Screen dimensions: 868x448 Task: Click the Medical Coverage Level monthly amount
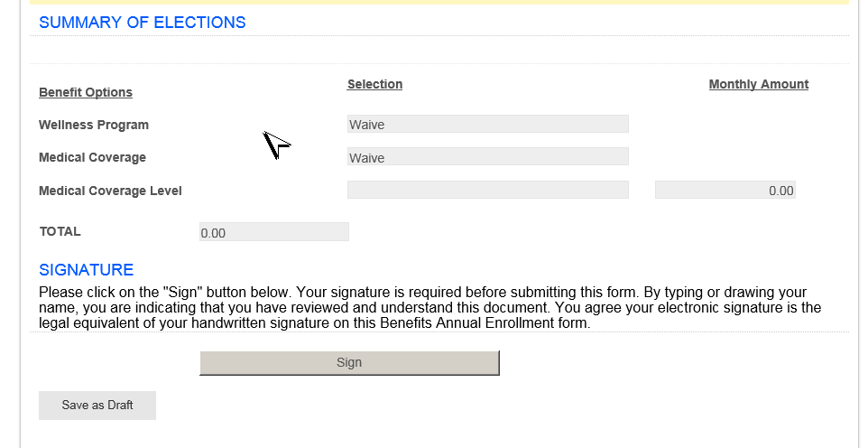click(x=725, y=190)
